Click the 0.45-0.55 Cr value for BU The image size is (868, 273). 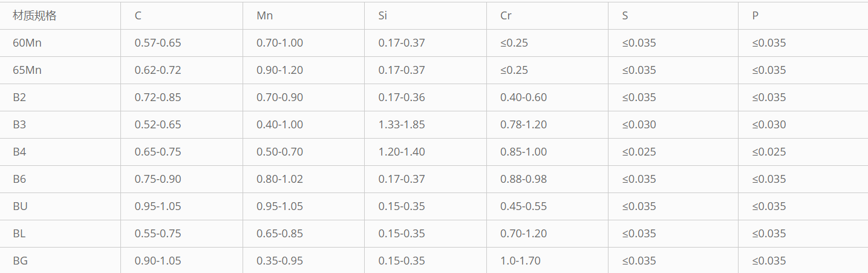[x=523, y=206]
